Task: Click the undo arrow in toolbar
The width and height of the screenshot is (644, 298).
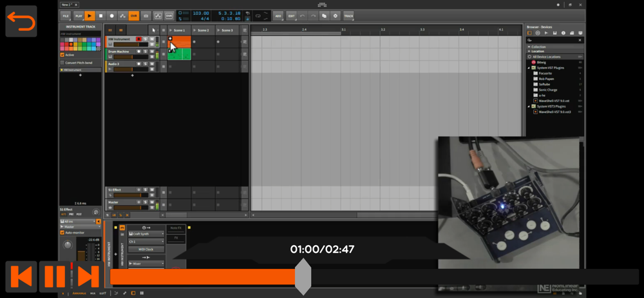Action: point(302,16)
